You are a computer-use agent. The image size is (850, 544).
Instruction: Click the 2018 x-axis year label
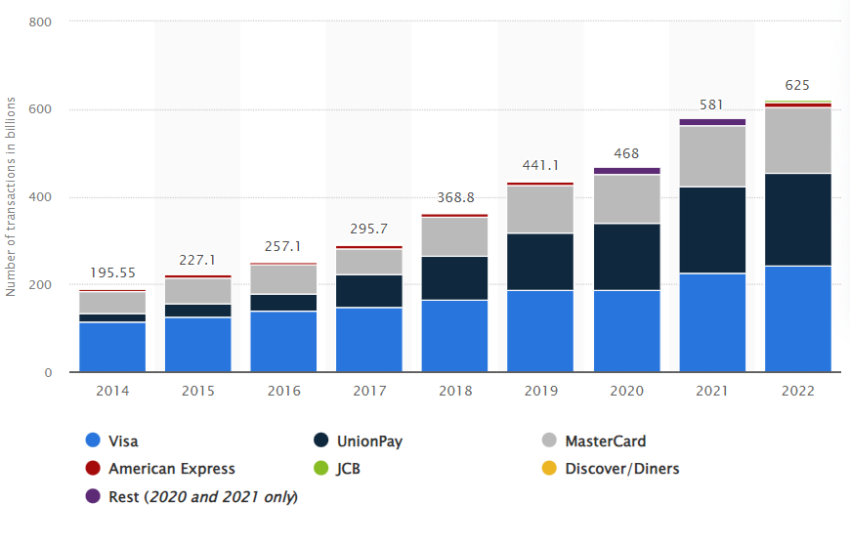click(455, 391)
